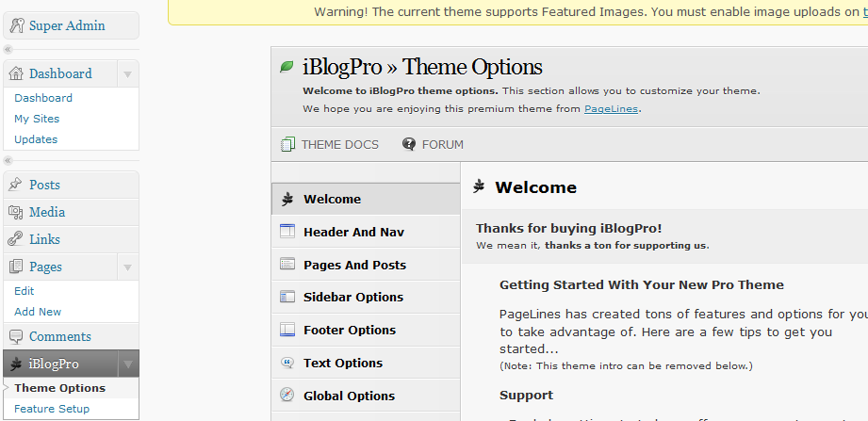The height and width of the screenshot is (421, 868).
Task: Click the Text Options quote bubble icon
Action: click(x=287, y=363)
